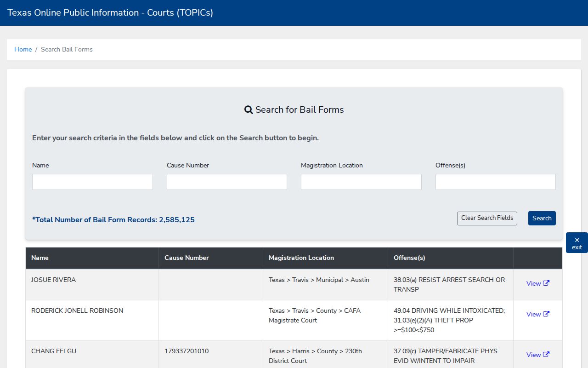This screenshot has height=368, width=588.
Task: Click the 230th District Court location cell
Action: click(325, 354)
